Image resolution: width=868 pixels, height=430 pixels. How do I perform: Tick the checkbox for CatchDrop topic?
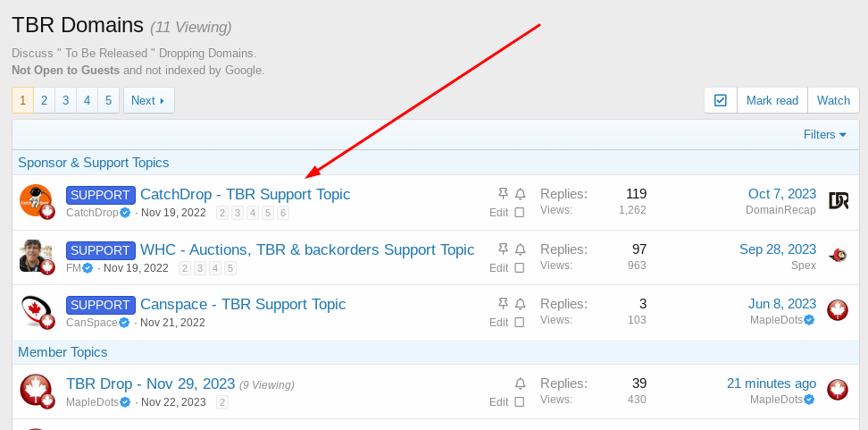pyautogui.click(x=519, y=212)
